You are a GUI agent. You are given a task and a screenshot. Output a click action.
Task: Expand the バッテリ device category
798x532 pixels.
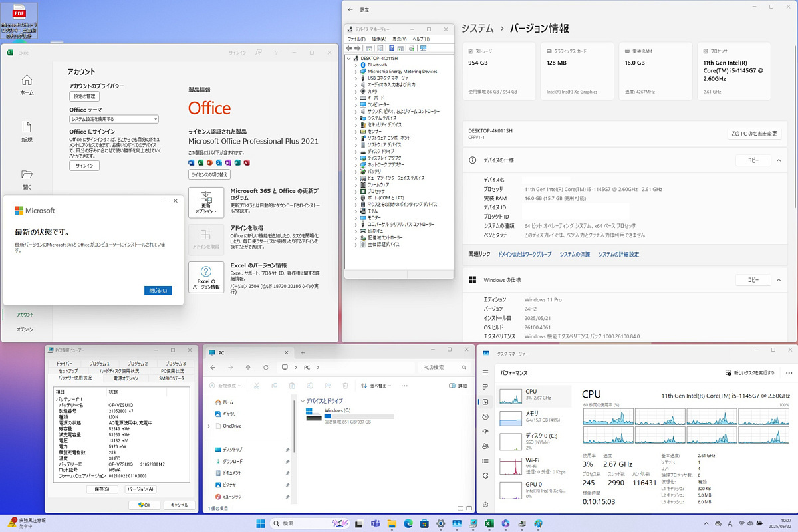(356, 171)
